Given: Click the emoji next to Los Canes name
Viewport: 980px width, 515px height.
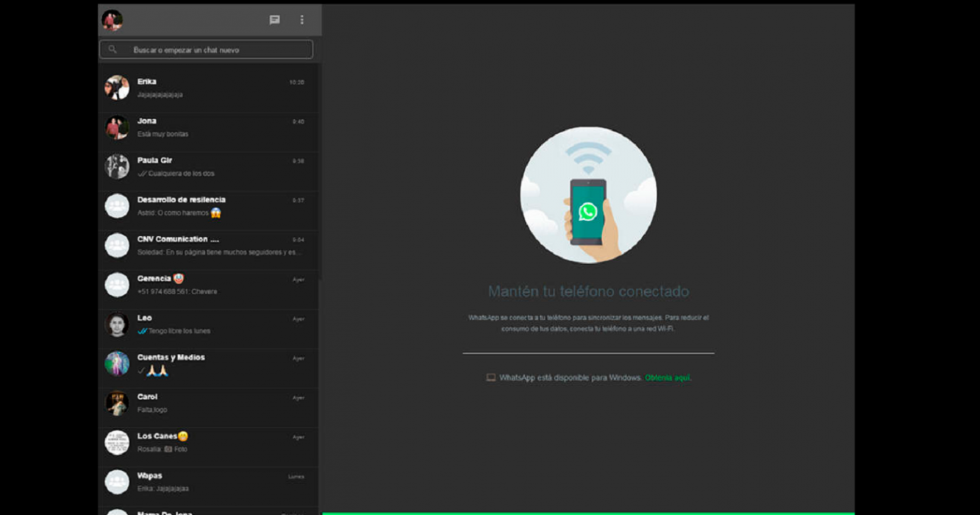Looking at the screenshot, I should coord(183,436).
